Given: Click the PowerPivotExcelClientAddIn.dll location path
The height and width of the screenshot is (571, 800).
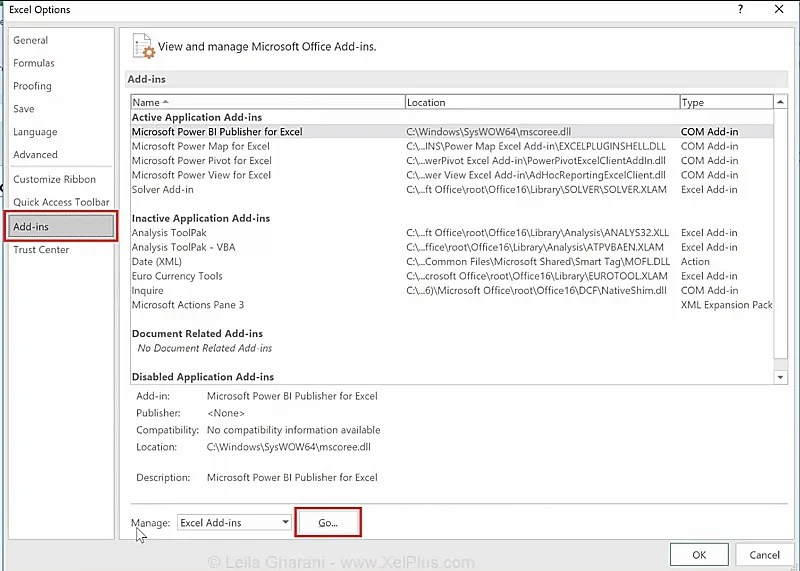Looking at the screenshot, I should click(x=536, y=160).
